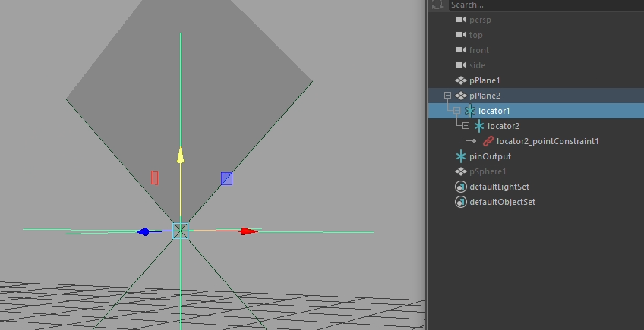Viewport: 644px width, 330px height.
Task: Click the locator2 star icon
Action: (479, 126)
